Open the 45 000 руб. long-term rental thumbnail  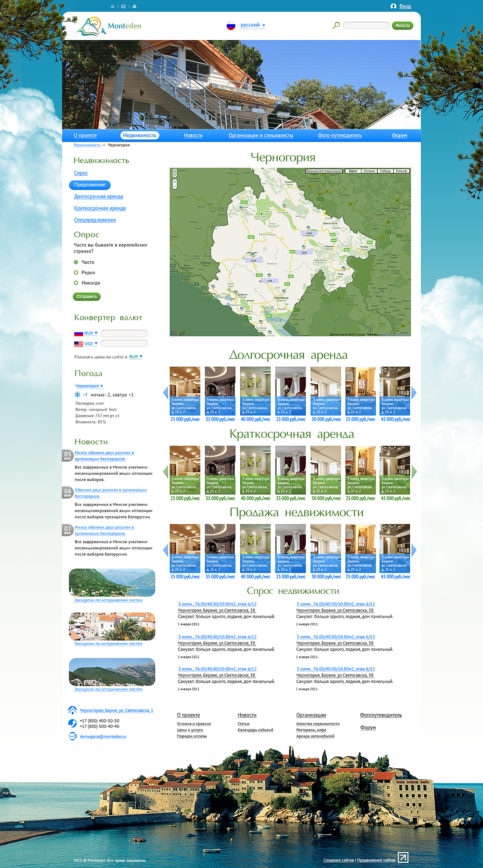(395, 391)
